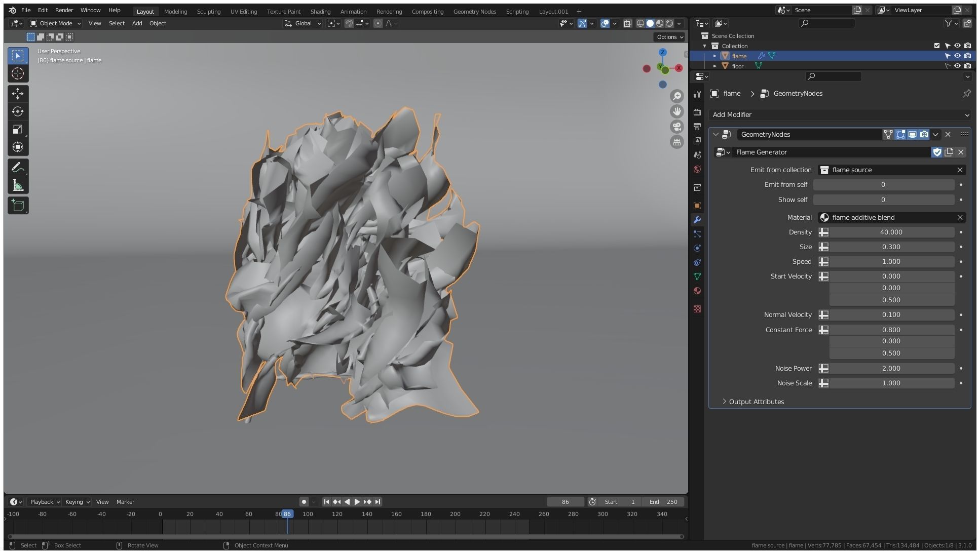Screen dimensions: 980x554
Task: Switch to the Shading workspace tab
Action: (320, 11)
